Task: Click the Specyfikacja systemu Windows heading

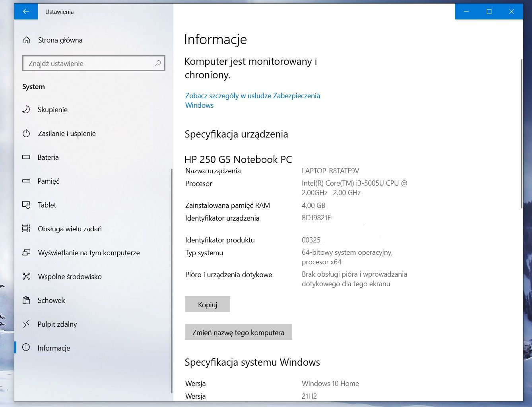Action: click(252, 362)
